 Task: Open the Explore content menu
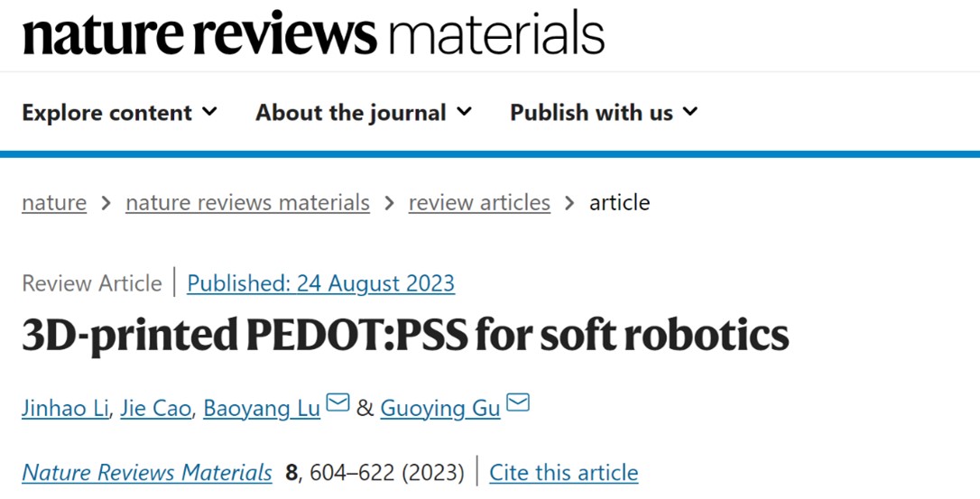[x=107, y=113]
